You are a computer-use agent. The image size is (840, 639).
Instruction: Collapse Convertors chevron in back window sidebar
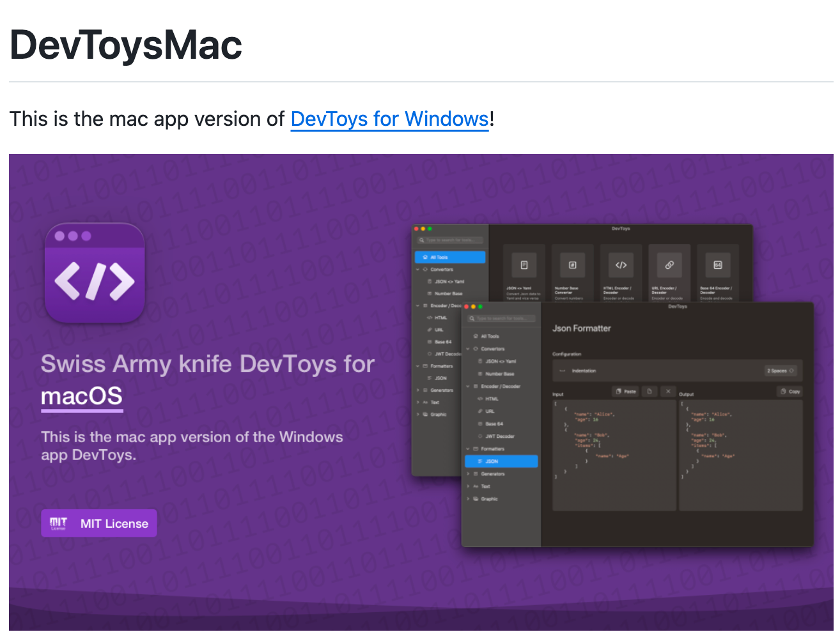pyautogui.click(x=418, y=270)
